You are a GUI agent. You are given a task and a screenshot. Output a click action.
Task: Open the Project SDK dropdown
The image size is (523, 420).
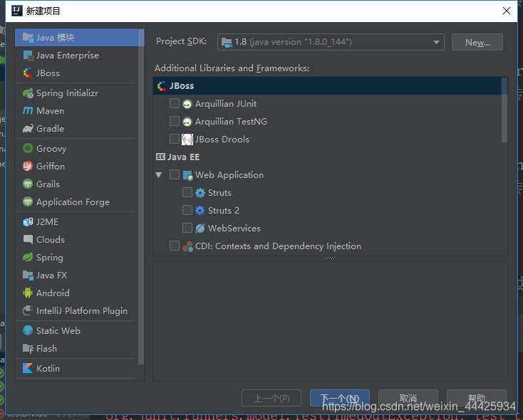pos(331,42)
